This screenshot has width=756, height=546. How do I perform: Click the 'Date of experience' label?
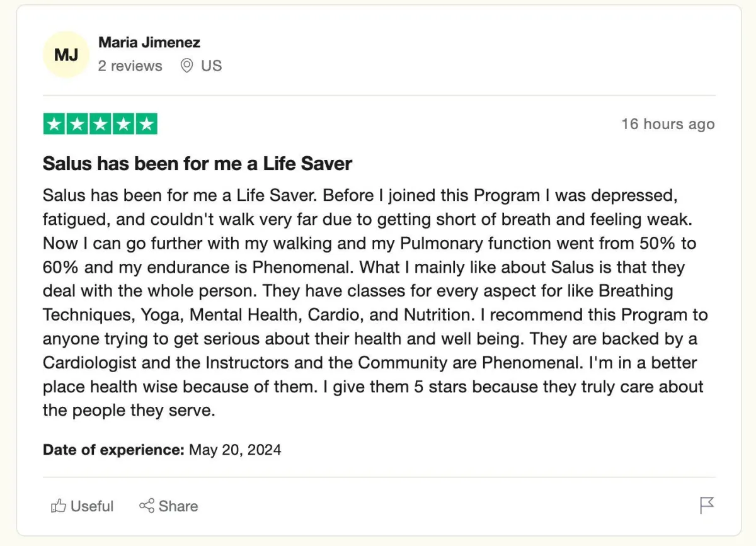tap(113, 450)
